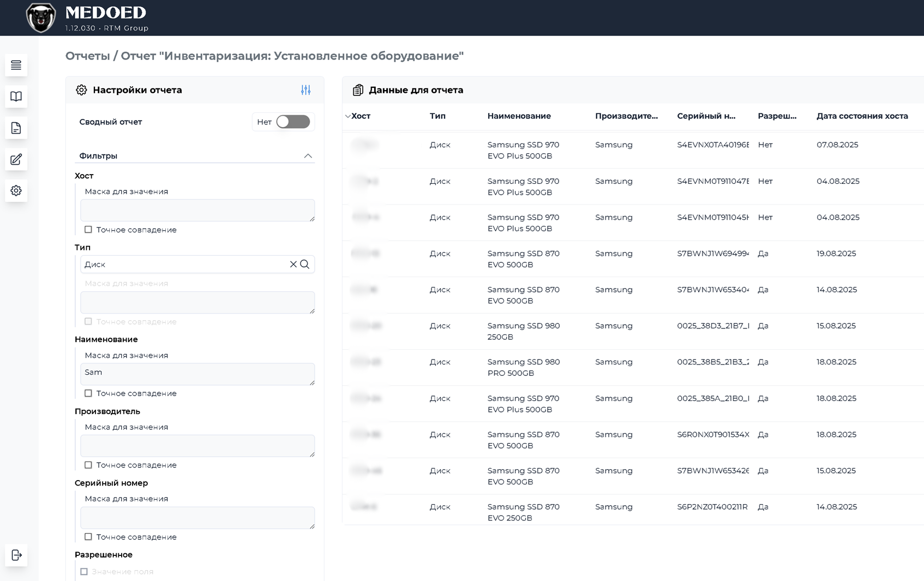Open the pencil edit icon in sidebar
This screenshot has width=924, height=581.
[16, 159]
